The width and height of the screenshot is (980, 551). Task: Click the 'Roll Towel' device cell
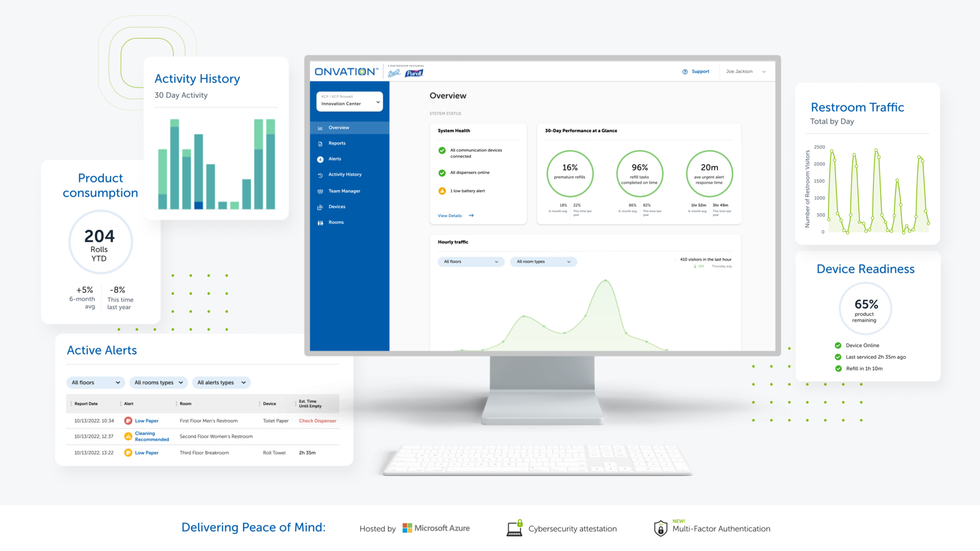[x=274, y=453]
